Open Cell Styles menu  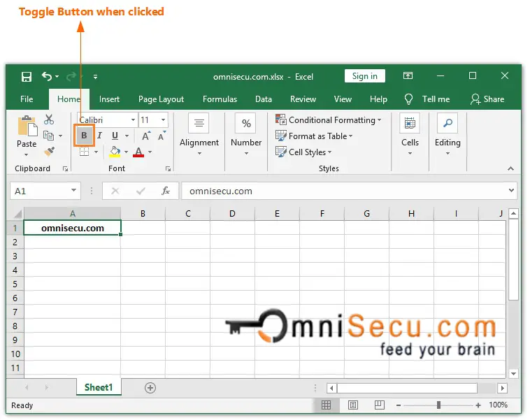point(303,152)
